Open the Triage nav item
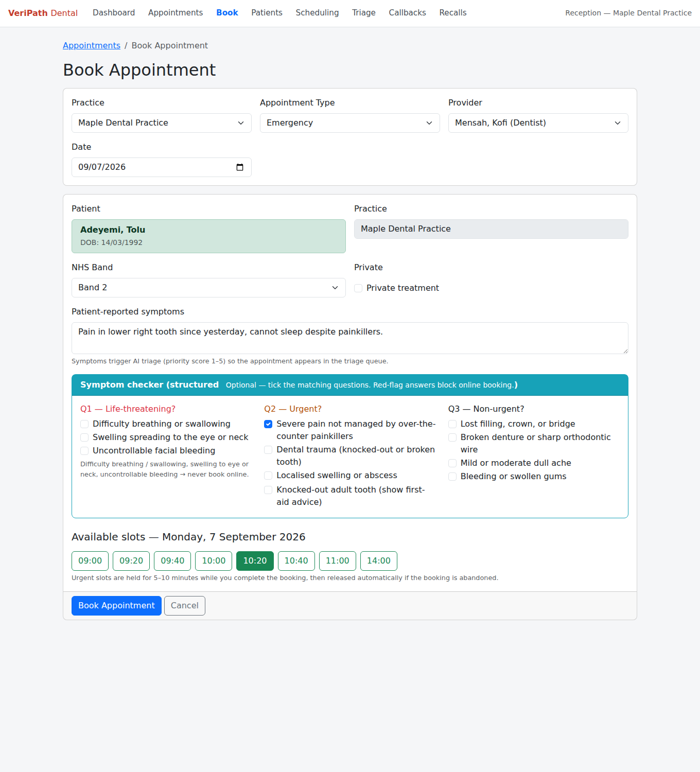 coord(364,13)
